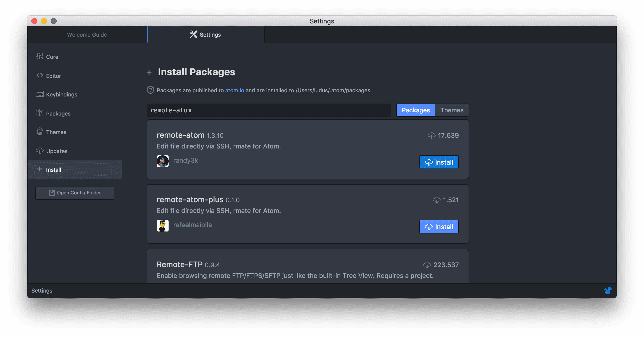The image size is (644, 337).
Task: Open the Remote-FTP package title
Action: pos(179,264)
